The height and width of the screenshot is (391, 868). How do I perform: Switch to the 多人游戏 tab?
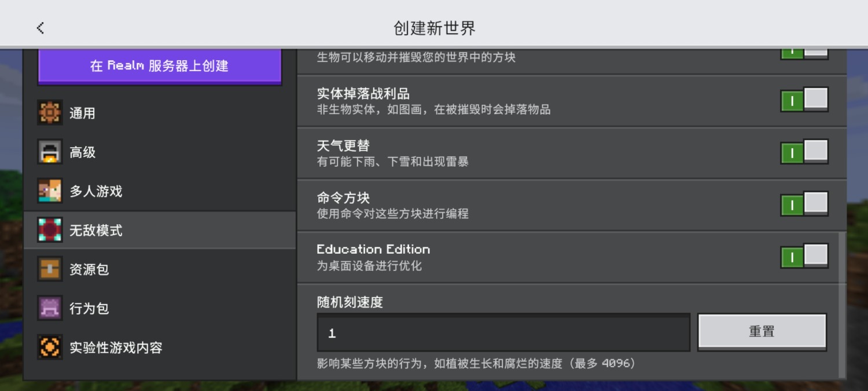coord(160,191)
